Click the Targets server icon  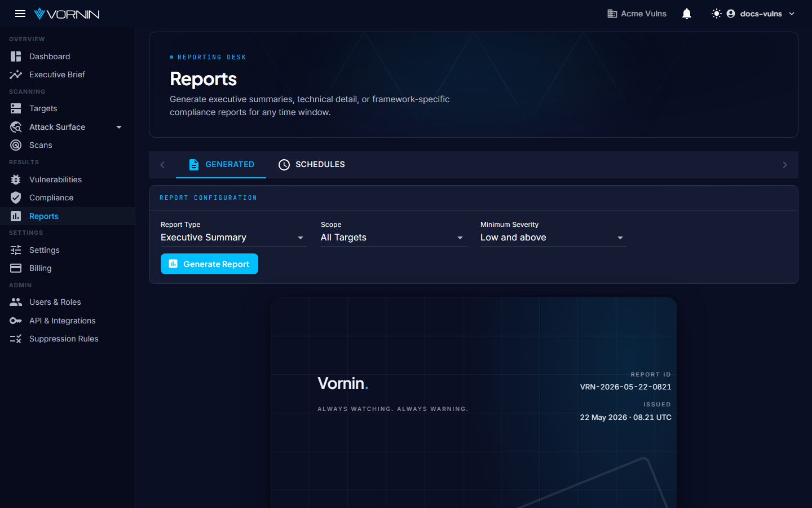pos(16,108)
